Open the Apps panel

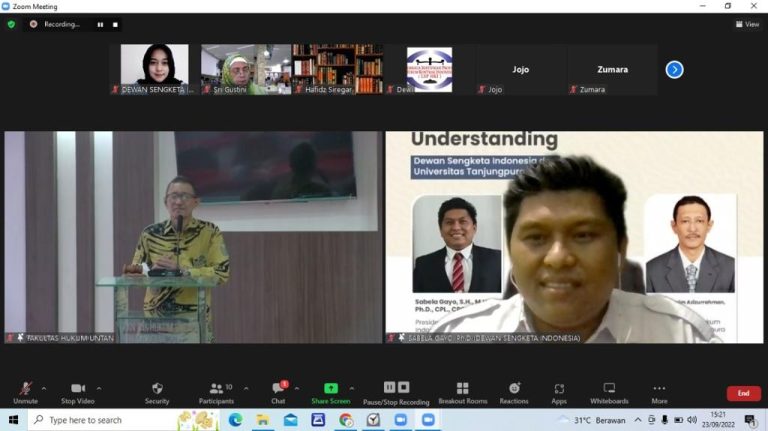coord(559,388)
